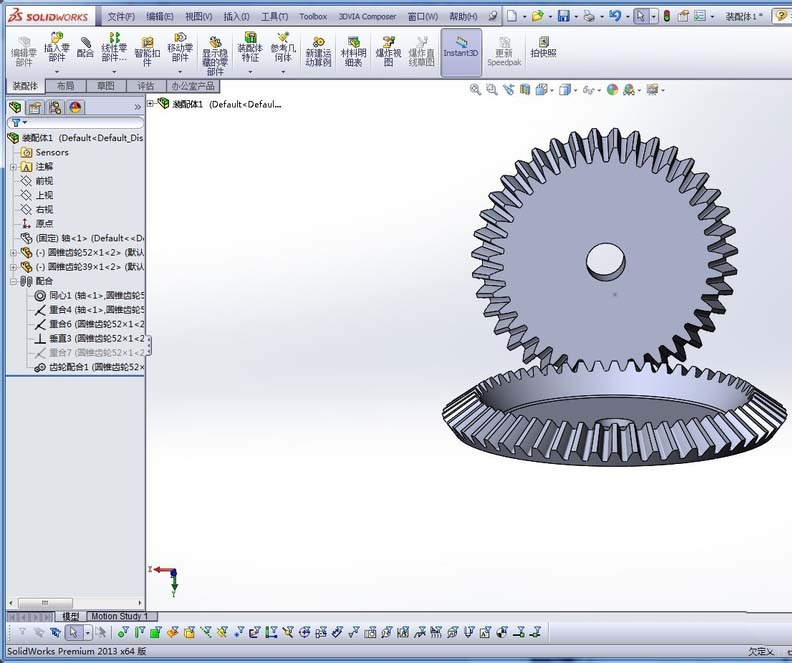Click the New document icon
This screenshot has width=792, height=663.
tap(512, 16)
